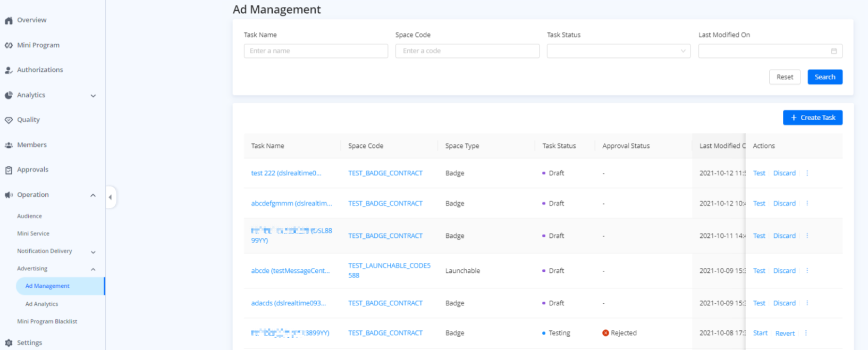Click the Approvals clipboard icon
This screenshot has height=350, width=868.
coord(9,170)
